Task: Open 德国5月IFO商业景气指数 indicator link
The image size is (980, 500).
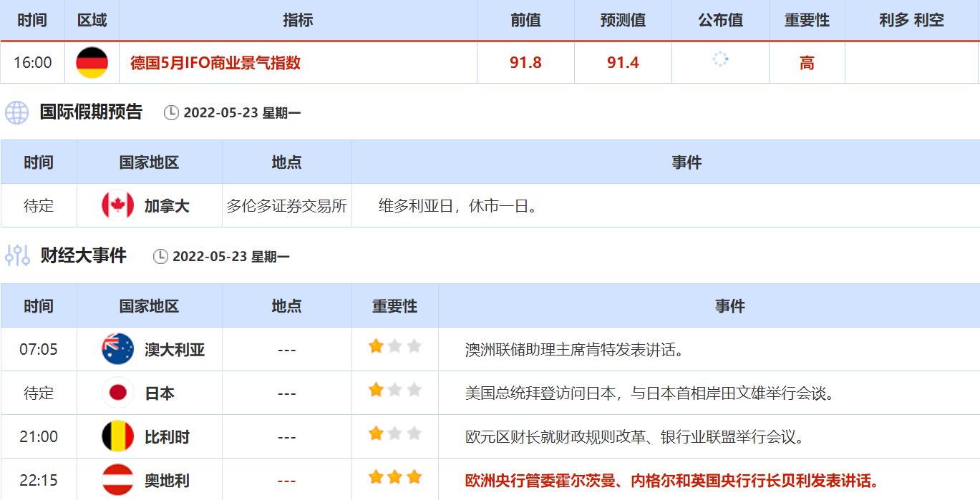Action: click(215, 63)
